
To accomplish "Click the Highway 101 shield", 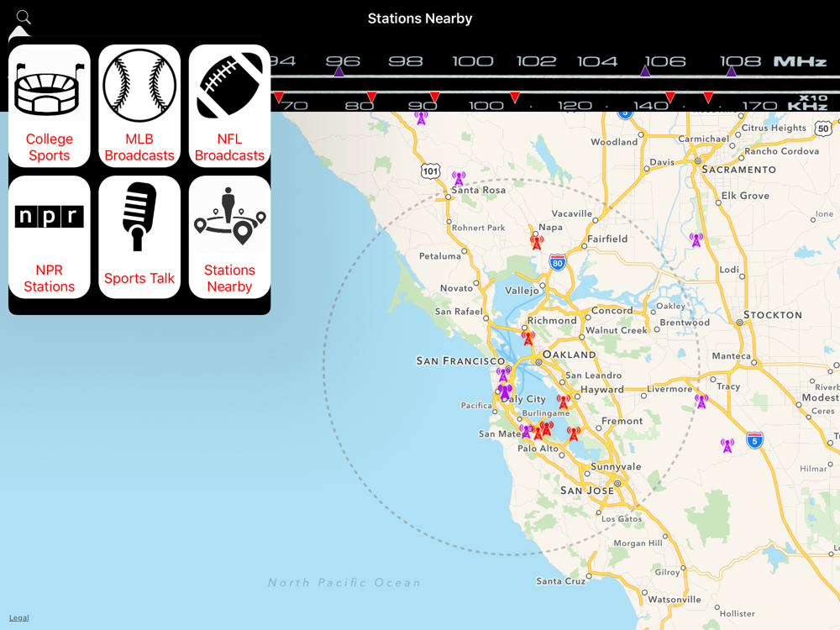I will [430, 171].
